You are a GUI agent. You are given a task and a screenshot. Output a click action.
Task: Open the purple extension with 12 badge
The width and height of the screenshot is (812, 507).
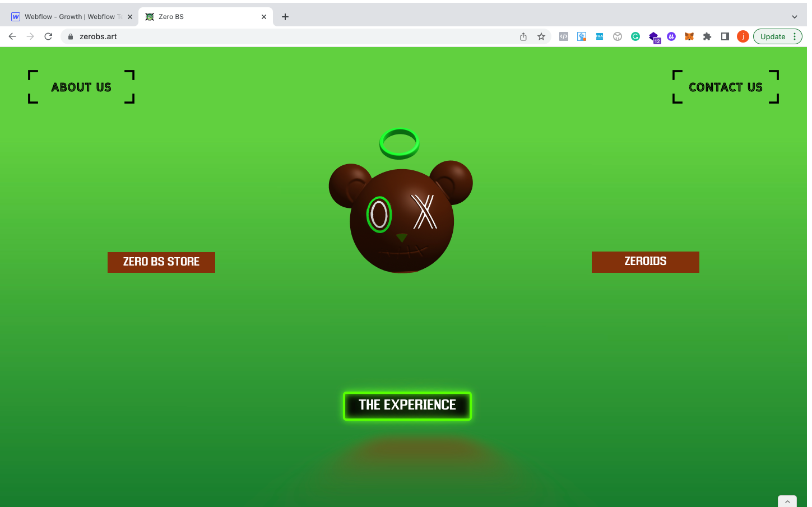click(x=654, y=37)
